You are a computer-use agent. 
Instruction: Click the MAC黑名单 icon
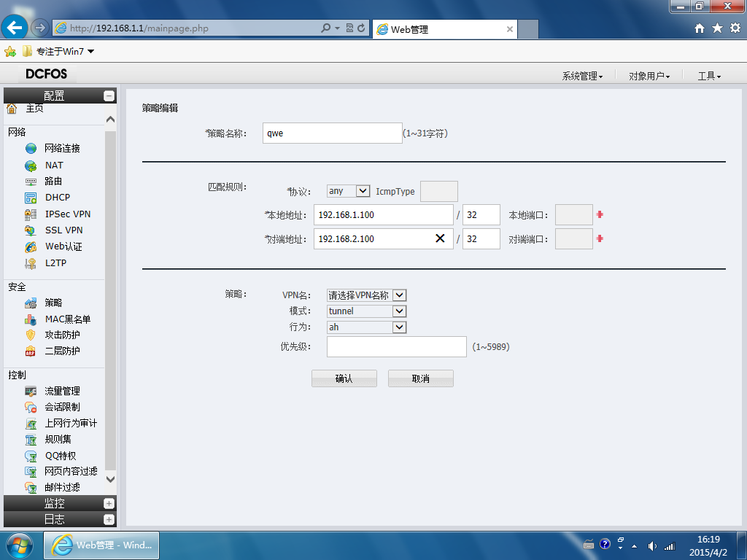(31, 319)
